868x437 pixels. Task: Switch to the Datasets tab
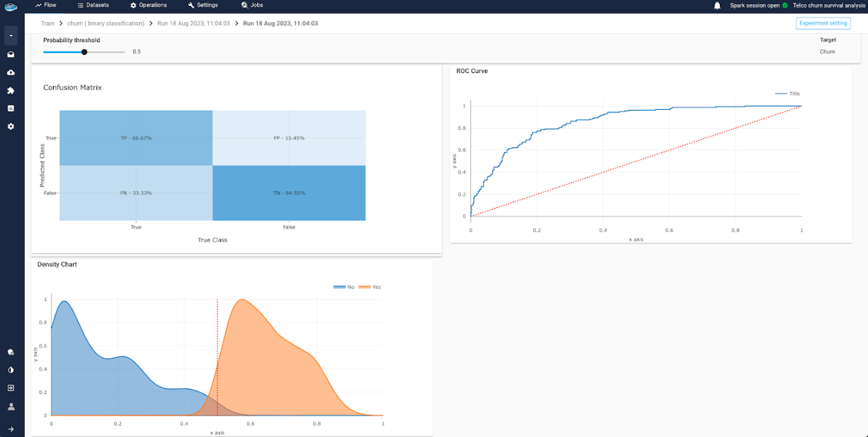[93, 5]
